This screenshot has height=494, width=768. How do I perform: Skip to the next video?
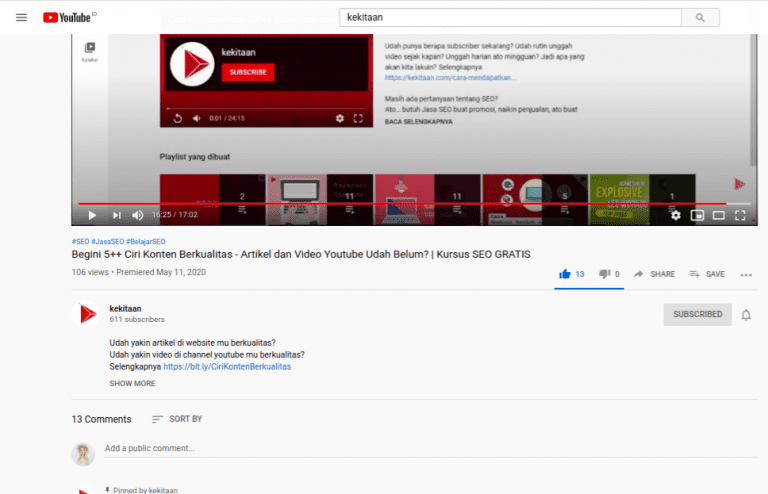pos(116,215)
